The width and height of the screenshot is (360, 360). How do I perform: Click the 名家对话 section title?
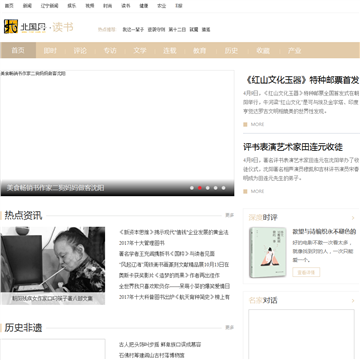click(x=263, y=300)
